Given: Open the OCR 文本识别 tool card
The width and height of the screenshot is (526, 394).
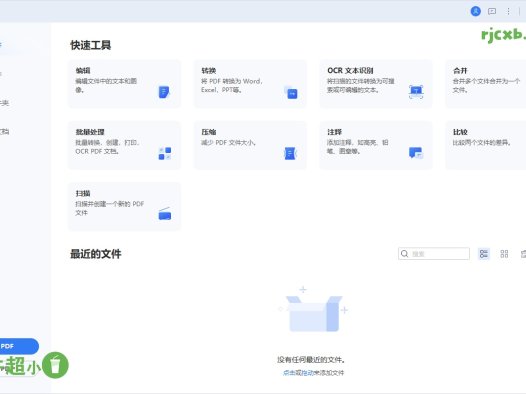Looking at the screenshot, I should tap(376, 84).
